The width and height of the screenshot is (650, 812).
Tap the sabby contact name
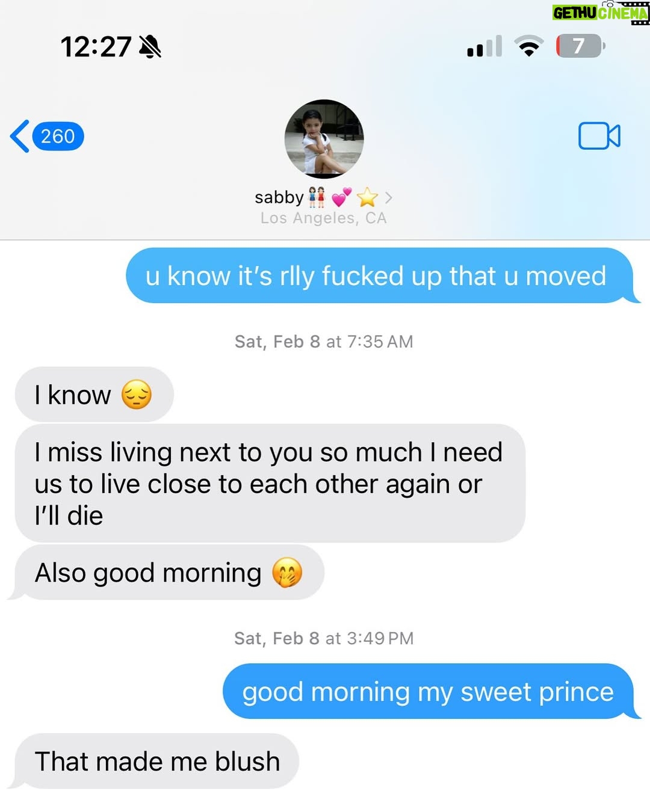tap(279, 197)
